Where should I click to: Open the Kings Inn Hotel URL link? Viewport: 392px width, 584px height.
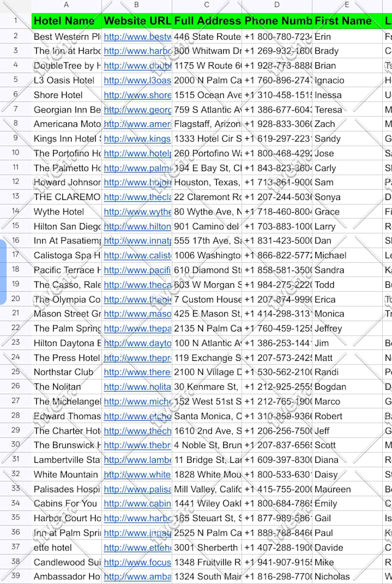(x=137, y=138)
